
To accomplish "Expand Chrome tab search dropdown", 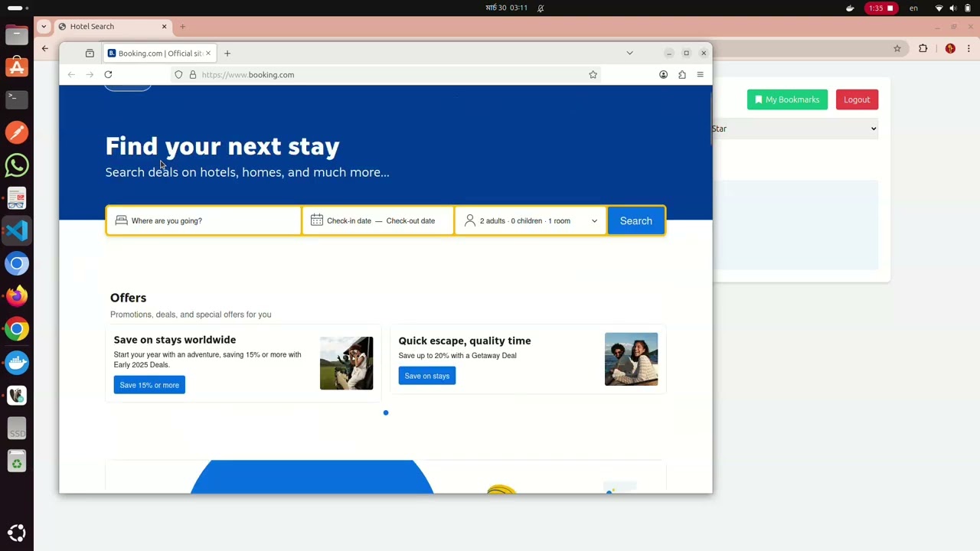I will pyautogui.click(x=44, y=26).
